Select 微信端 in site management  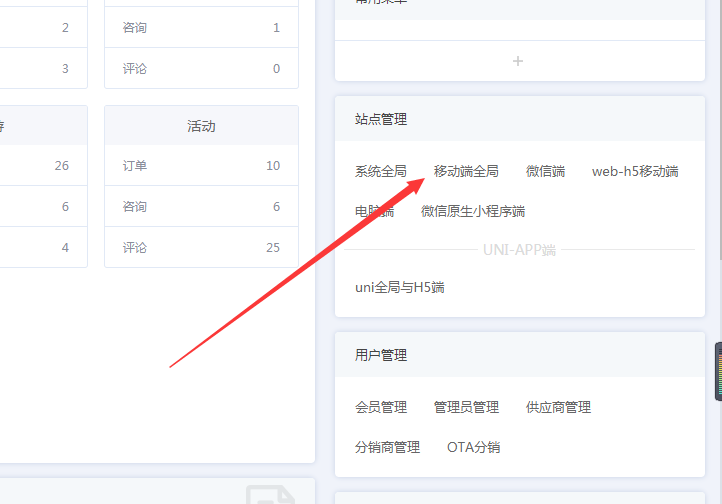click(x=545, y=171)
